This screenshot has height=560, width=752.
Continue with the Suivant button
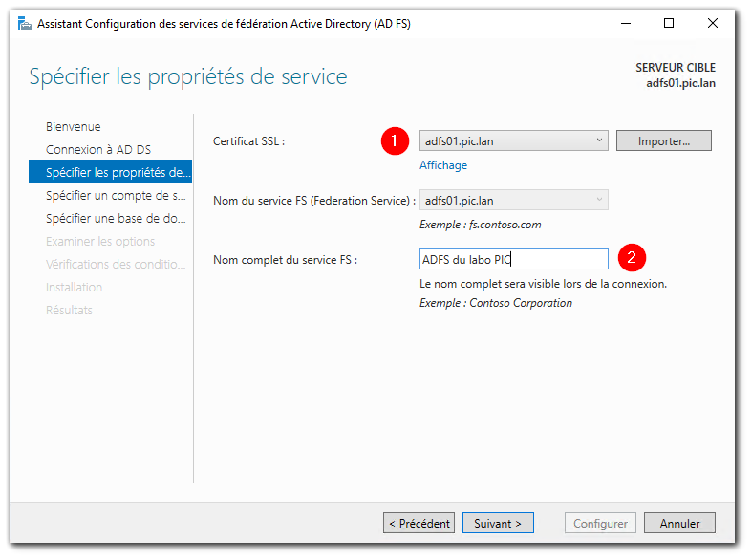[498, 523]
